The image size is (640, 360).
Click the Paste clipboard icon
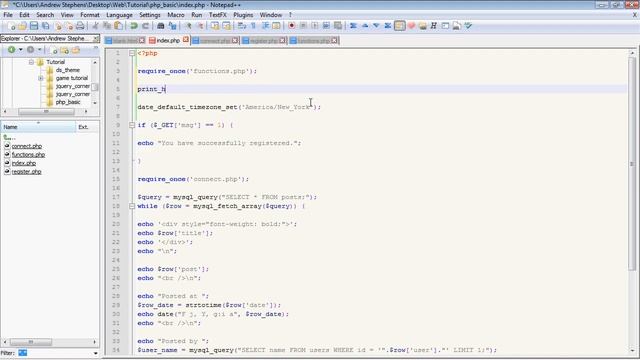(118, 26)
